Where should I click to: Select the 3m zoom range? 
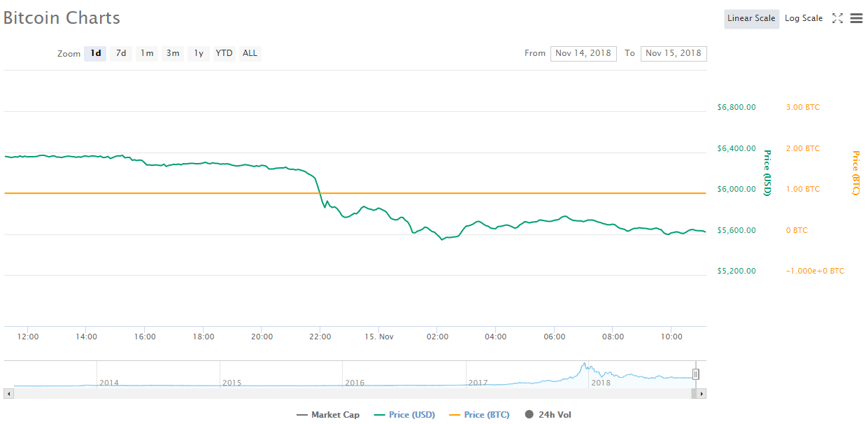(x=173, y=53)
